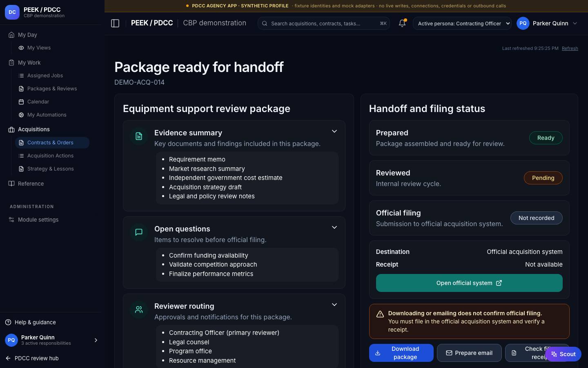Select Contracts & Orders

point(52,143)
